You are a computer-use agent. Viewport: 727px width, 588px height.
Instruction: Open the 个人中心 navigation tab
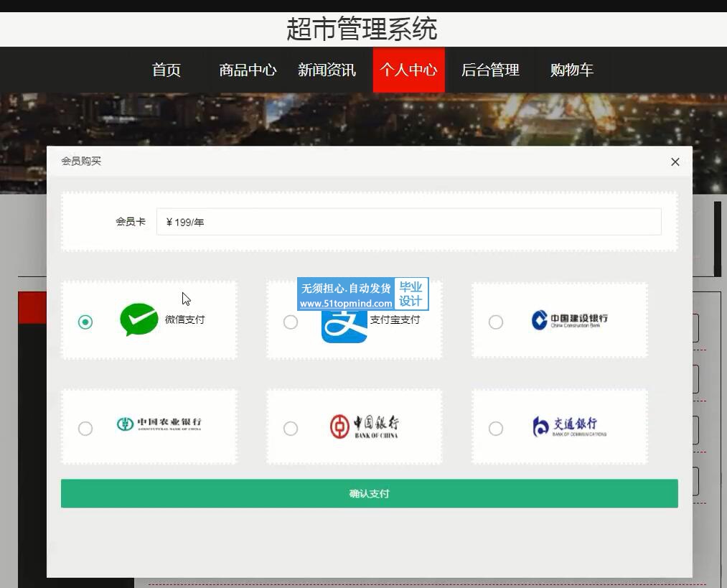[x=408, y=70]
